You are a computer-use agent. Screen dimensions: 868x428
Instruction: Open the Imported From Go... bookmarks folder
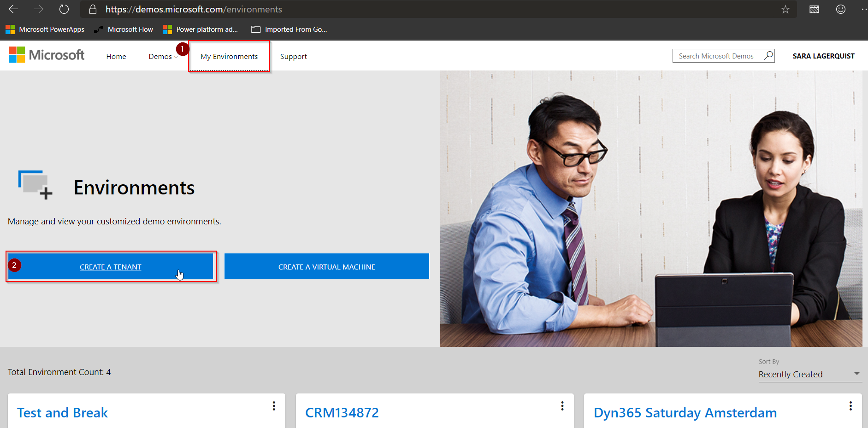[x=289, y=29]
